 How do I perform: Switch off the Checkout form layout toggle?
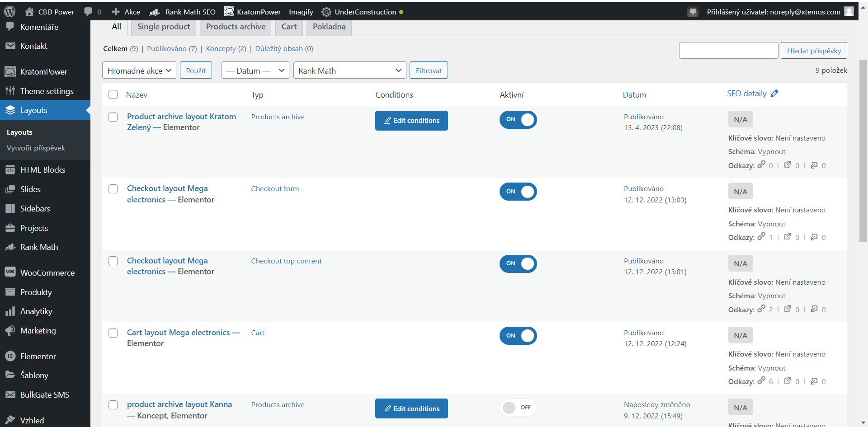[518, 192]
